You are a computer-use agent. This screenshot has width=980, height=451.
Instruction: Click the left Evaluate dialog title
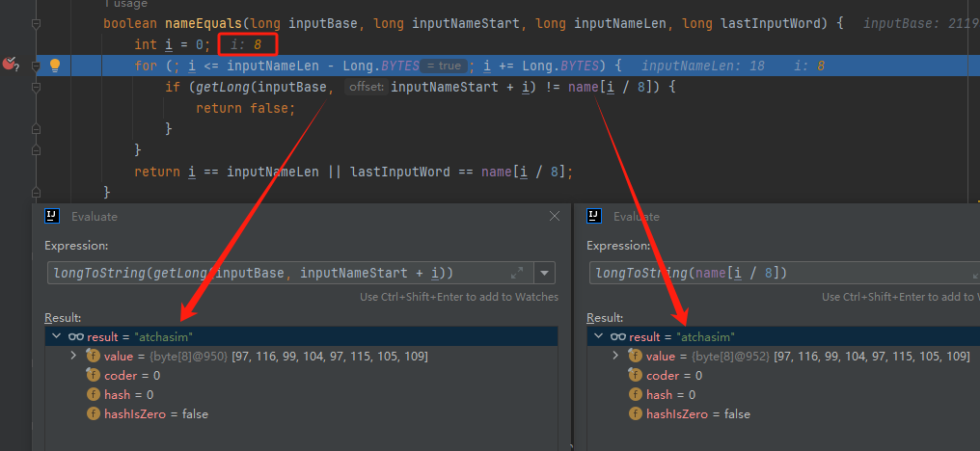tap(95, 216)
